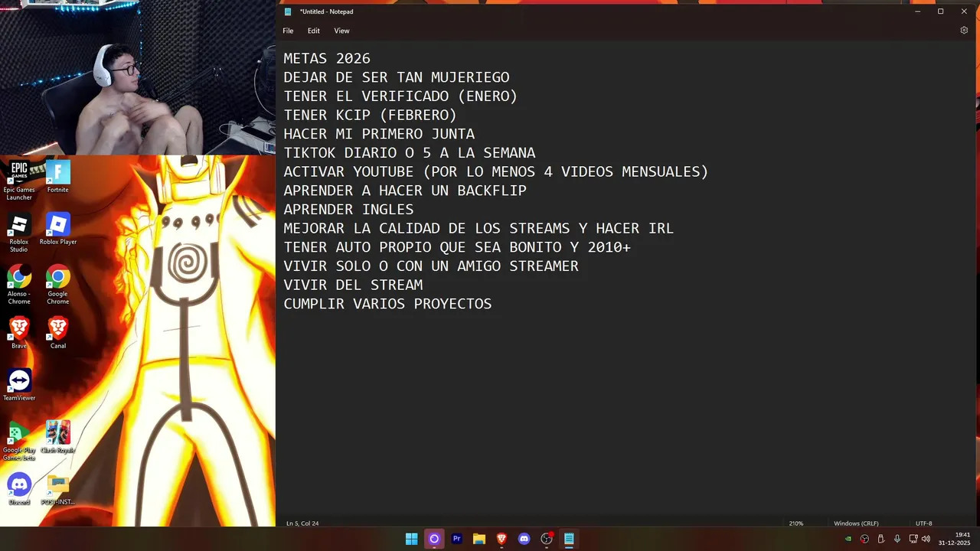Click the NVIDIA tray icon
980x551 pixels.
848,539
